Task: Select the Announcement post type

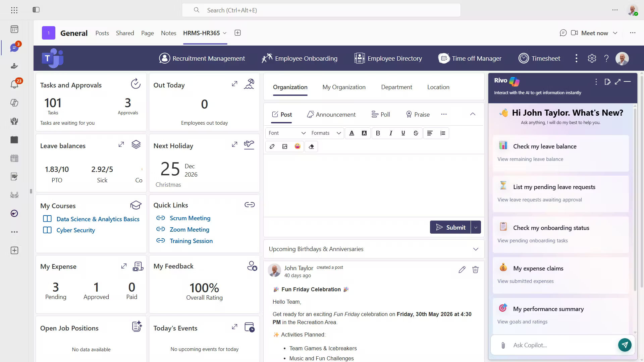Action: click(x=331, y=114)
